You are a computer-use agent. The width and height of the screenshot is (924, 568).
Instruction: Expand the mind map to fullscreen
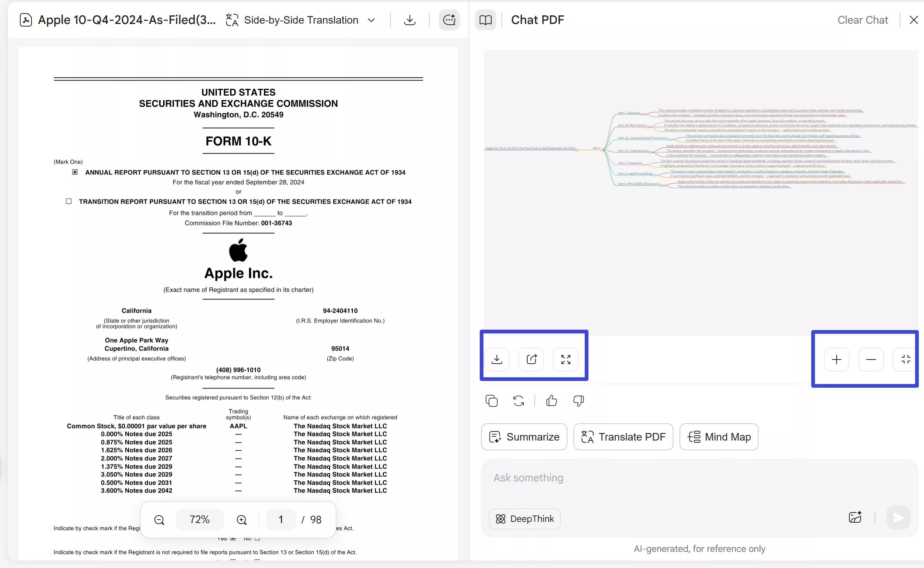click(x=565, y=360)
